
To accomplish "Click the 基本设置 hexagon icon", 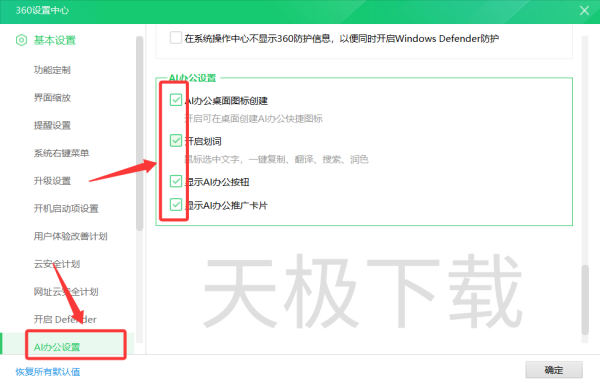I will pos(21,40).
